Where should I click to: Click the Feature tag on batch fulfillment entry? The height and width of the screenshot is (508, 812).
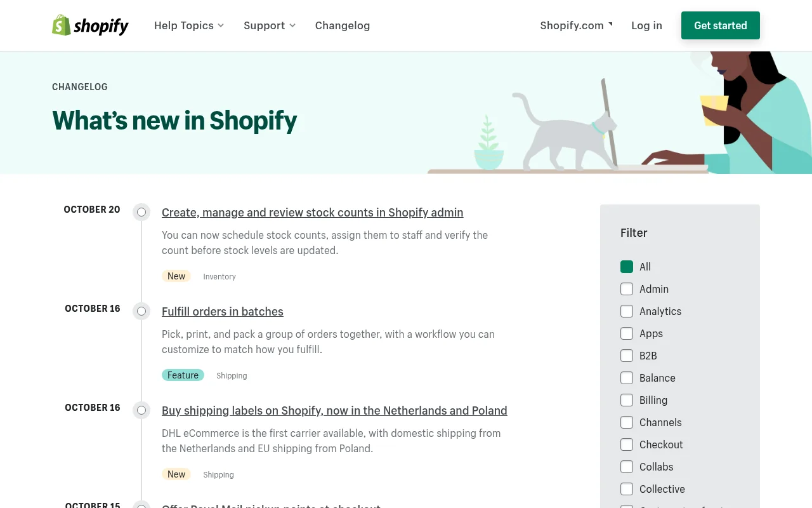(183, 375)
